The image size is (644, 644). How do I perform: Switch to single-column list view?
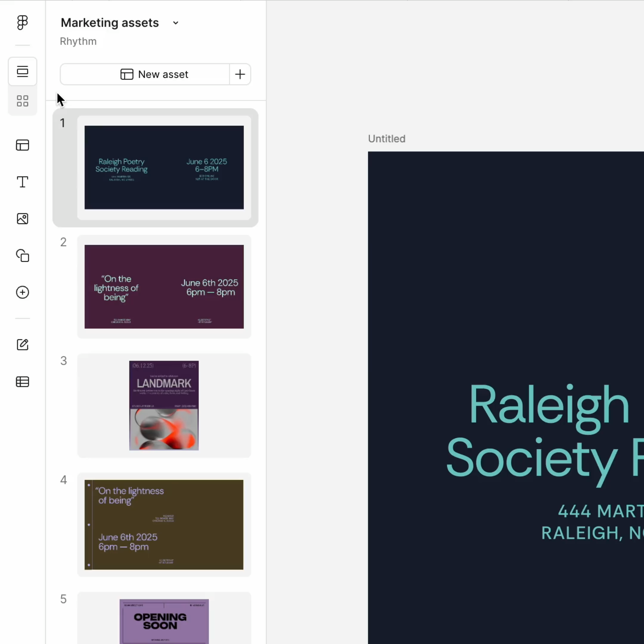click(x=22, y=71)
